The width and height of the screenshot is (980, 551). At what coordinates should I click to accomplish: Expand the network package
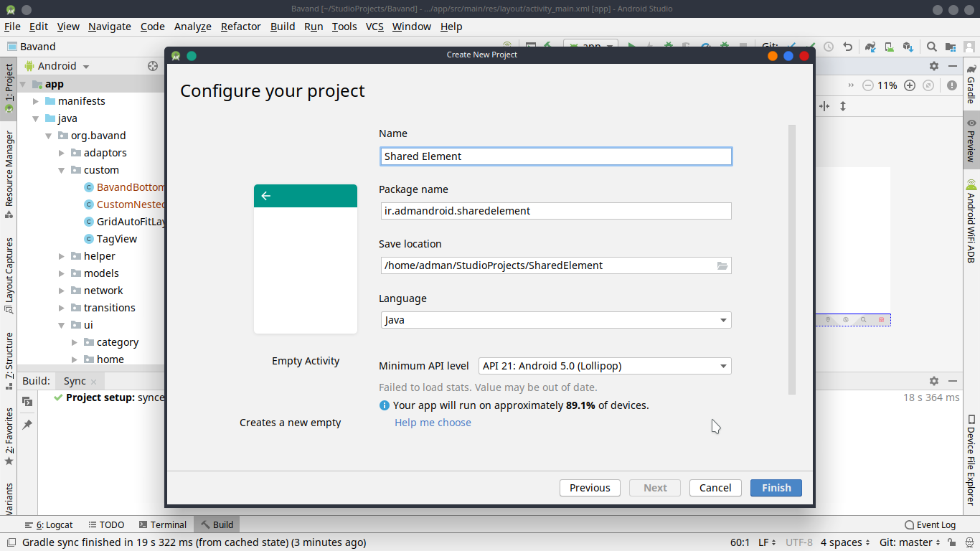pos(62,291)
